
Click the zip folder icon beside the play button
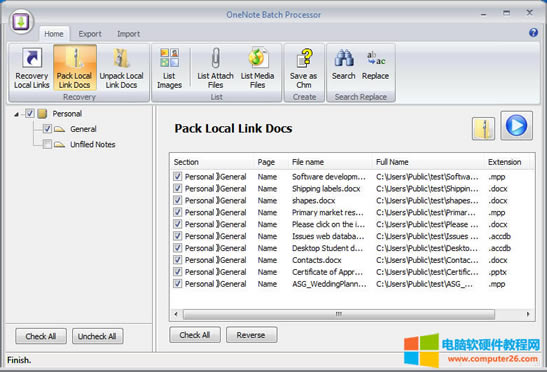click(x=483, y=128)
